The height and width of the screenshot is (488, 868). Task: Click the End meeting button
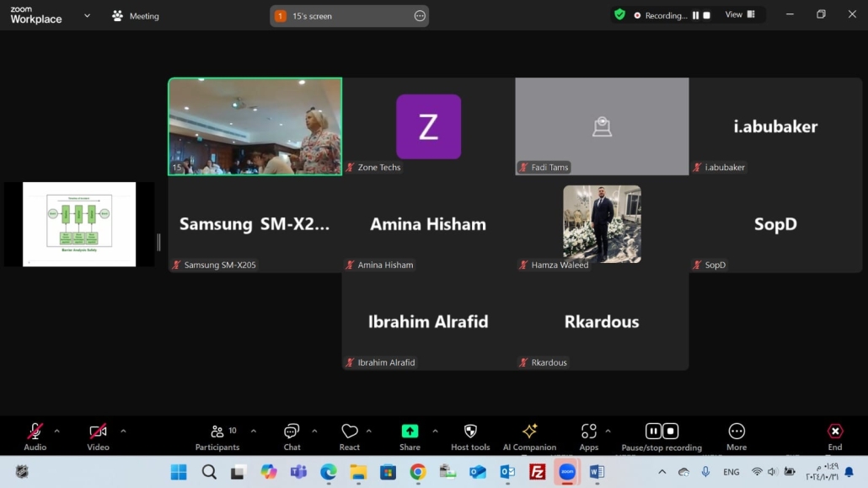coord(834,432)
